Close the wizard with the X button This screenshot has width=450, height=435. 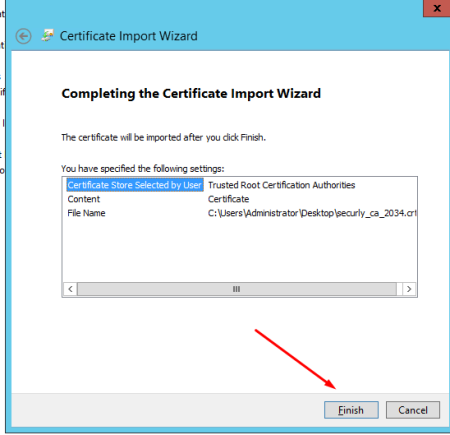coord(437,8)
